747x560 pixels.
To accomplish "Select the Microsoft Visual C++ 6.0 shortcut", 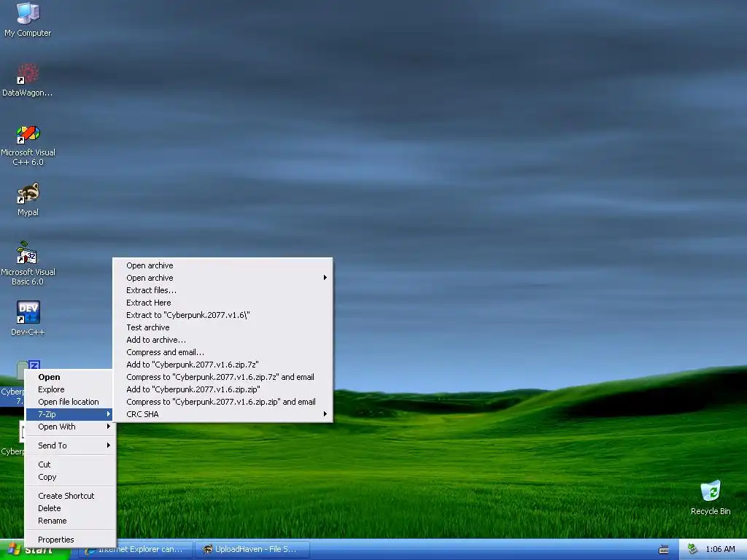I will point(28,145).
